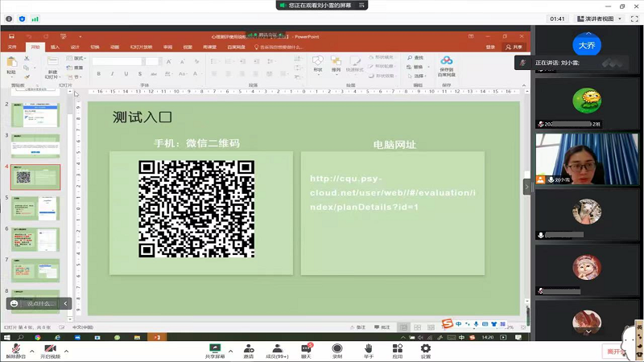Show next participants with down chevron

pos(588,331)
